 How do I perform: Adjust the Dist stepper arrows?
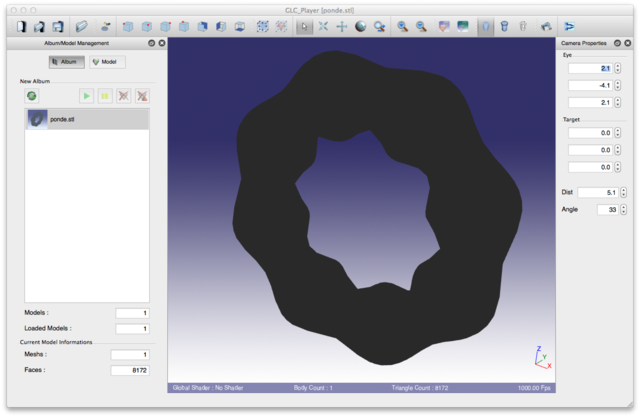click(x=623, y=193)
